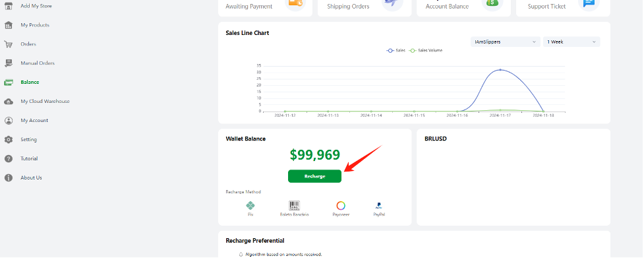
Task: Click the Wallet Balance heading
Action: (246, 139)
